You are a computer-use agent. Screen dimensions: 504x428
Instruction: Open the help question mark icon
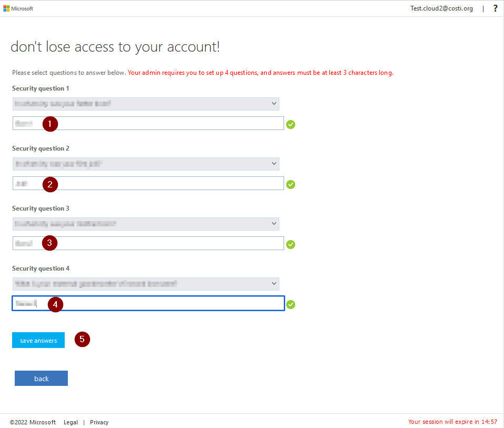point(495,8)
